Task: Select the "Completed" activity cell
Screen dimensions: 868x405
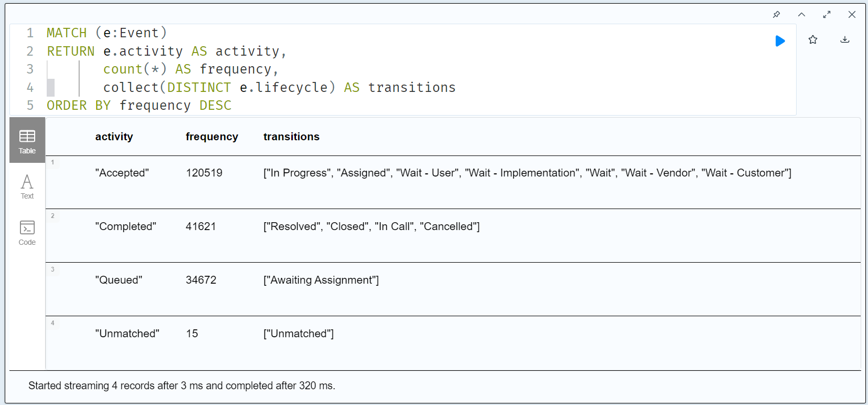Action: tap(125, 226)
